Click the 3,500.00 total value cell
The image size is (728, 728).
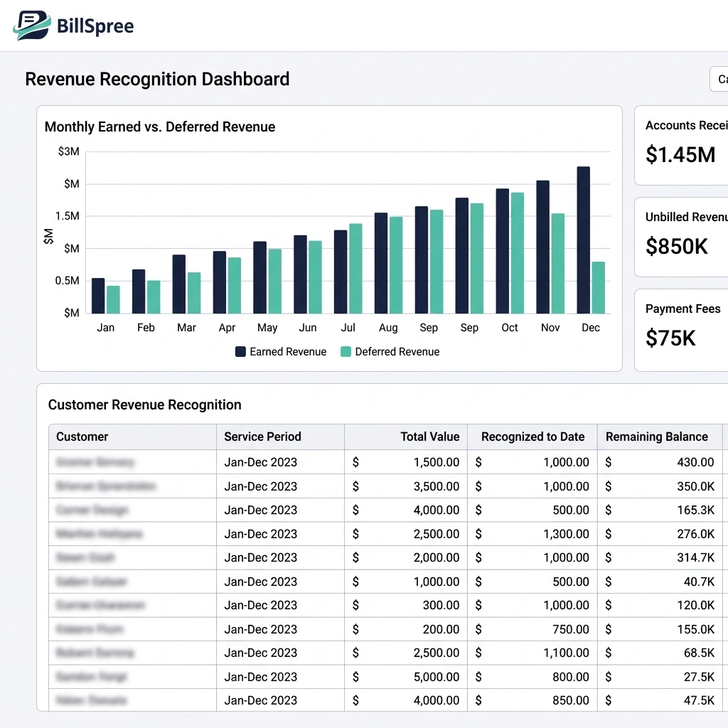pos(406,486)
